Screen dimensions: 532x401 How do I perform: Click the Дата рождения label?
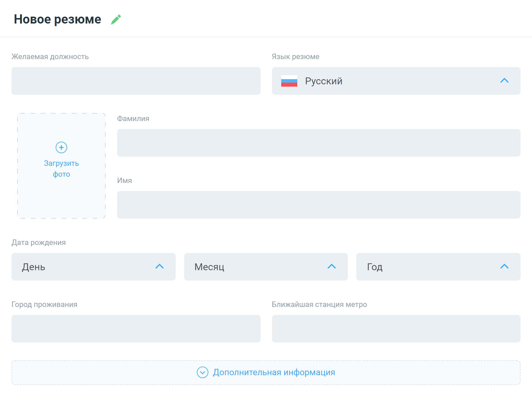click(38, 242)
